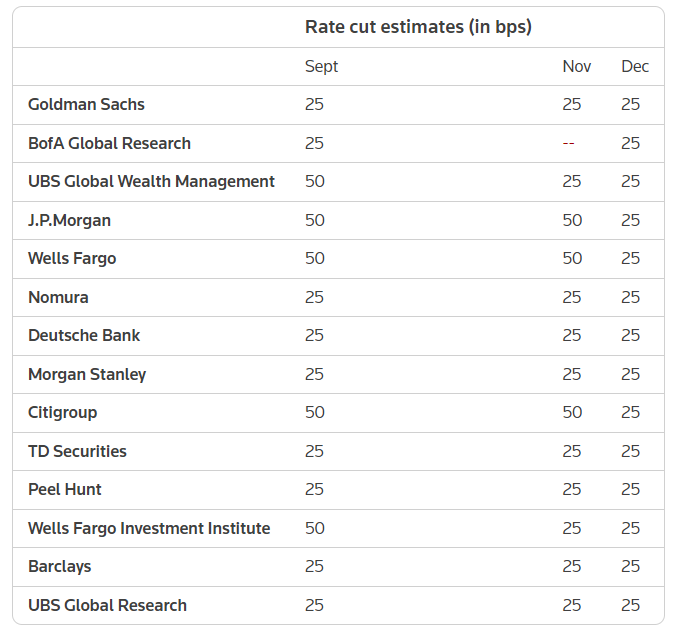Image resolution: width=676 pixels, height=630 pixels.
Task: Click UBS Global Wealth Management label
Action: tap(151, 182)
